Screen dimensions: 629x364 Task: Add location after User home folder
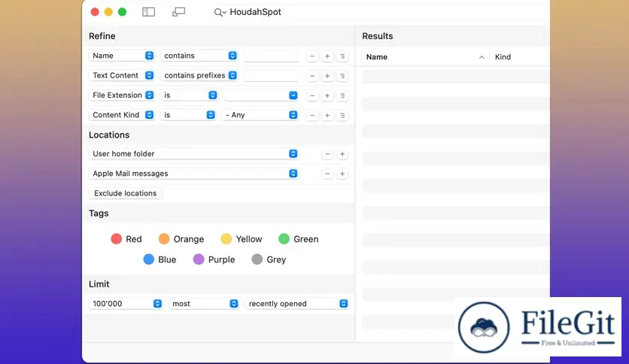(342, 154)
